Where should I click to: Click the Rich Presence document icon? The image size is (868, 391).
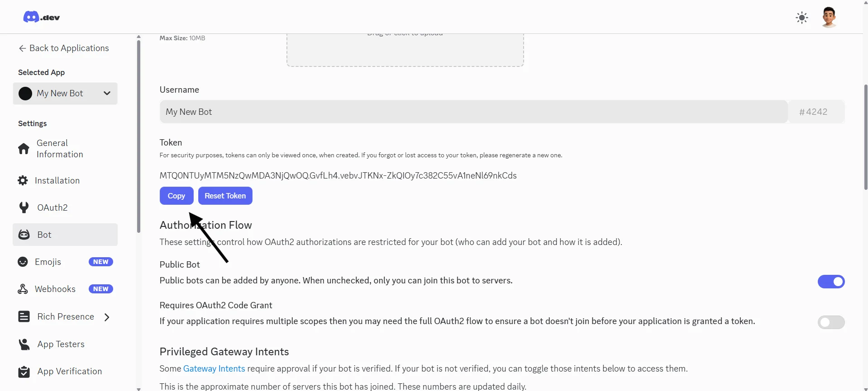[24, 316]
